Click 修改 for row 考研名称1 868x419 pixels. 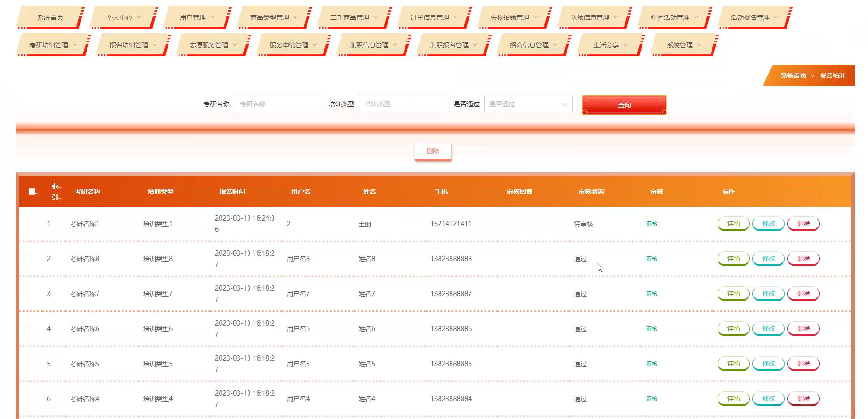coord(769,224)
